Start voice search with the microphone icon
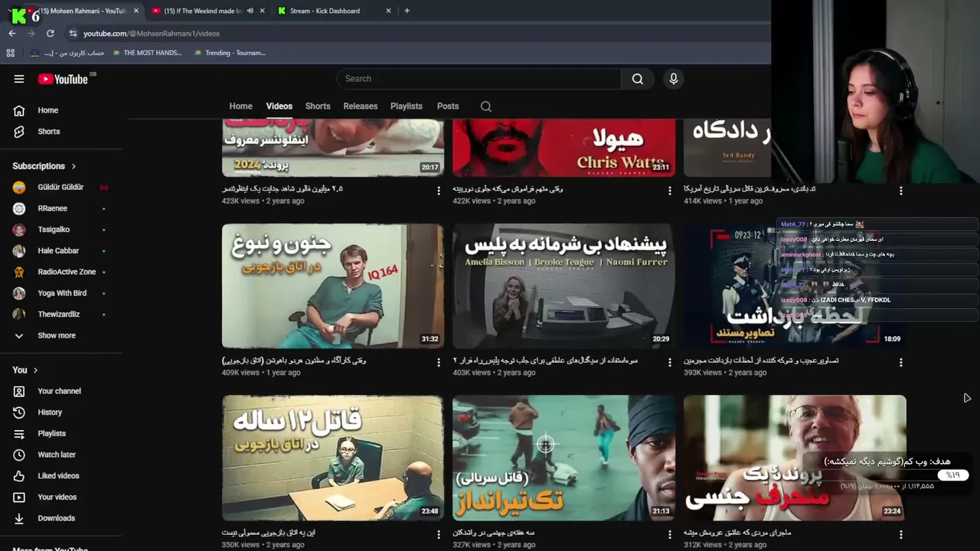The image size is (980, 551). tap(674, 79)
